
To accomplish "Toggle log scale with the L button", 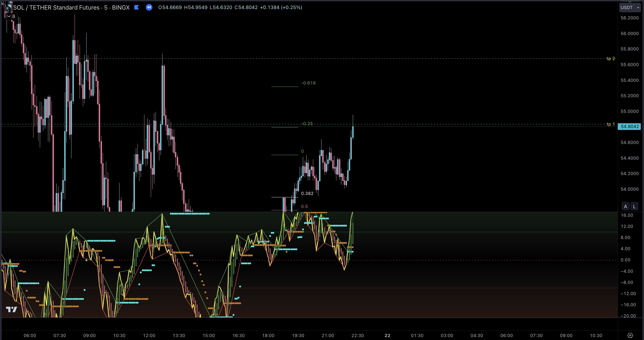I will point(634,206).
